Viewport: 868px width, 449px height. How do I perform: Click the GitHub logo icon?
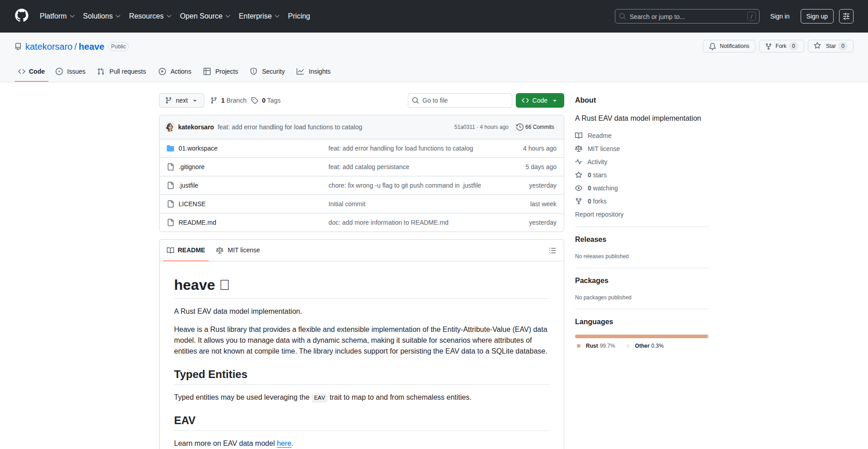click(22, 16)
